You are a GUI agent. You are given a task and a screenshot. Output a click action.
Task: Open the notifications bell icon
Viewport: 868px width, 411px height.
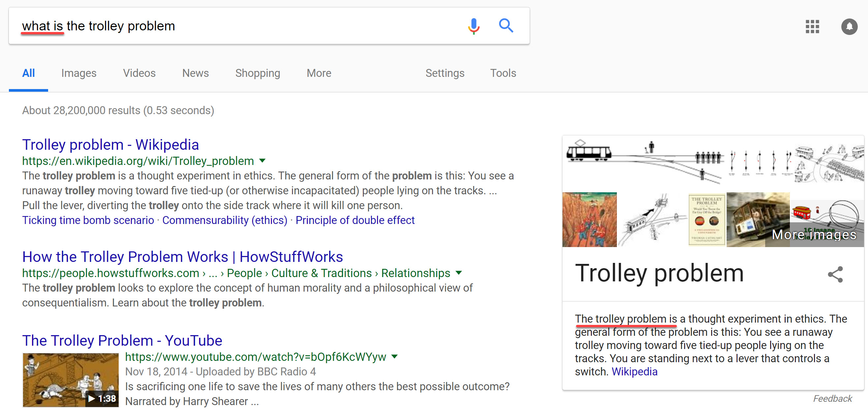[x=849, y=26]
